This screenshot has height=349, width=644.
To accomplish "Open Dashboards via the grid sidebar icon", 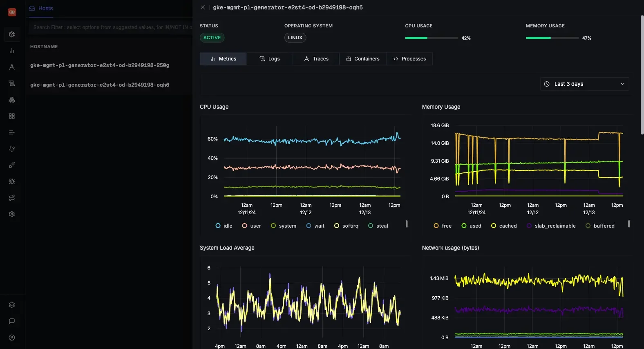I will point(12,116).
